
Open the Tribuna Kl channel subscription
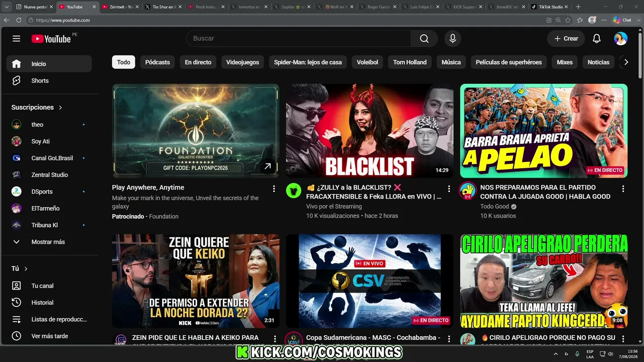tap(49, 225)
